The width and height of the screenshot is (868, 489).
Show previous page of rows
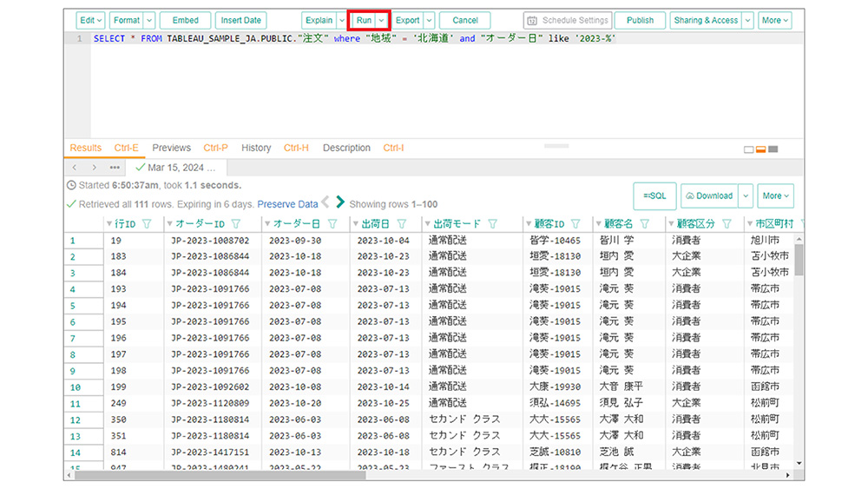[325, 202]
